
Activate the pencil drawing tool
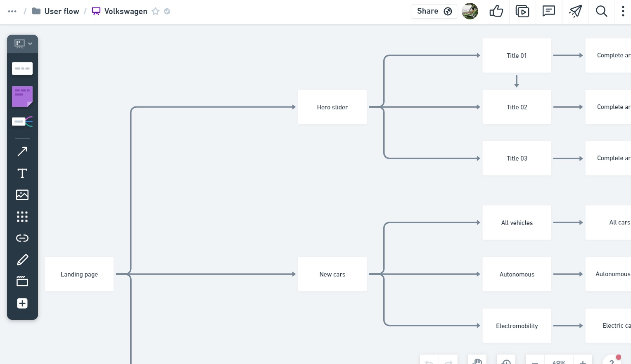pyautogui.click(x=22, y=260)
